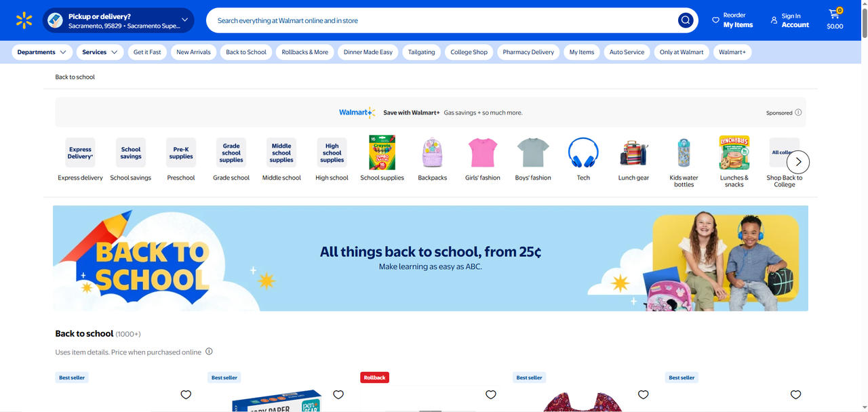This screenshot has height=412, width=868.
Task: Open Reorder My Items heart icon
Action: [x=715, y=20]
